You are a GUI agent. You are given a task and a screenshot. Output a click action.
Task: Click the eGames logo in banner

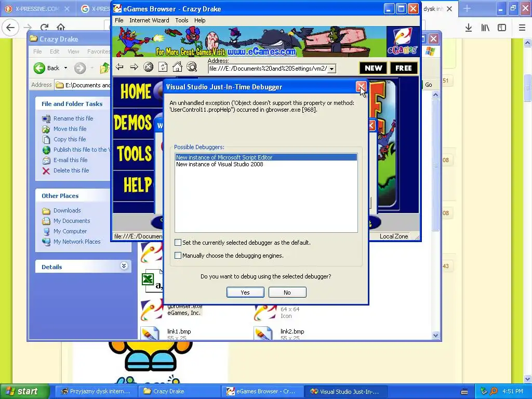402,42
